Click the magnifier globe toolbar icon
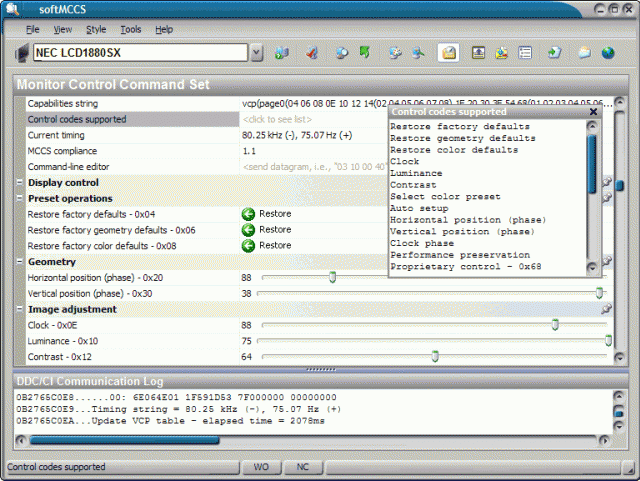 [342, 53]
